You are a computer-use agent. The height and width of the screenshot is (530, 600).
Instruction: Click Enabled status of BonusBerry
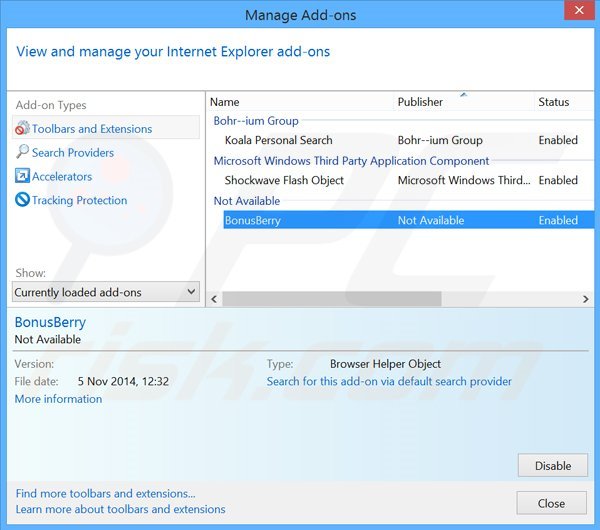tap(558, 220)
